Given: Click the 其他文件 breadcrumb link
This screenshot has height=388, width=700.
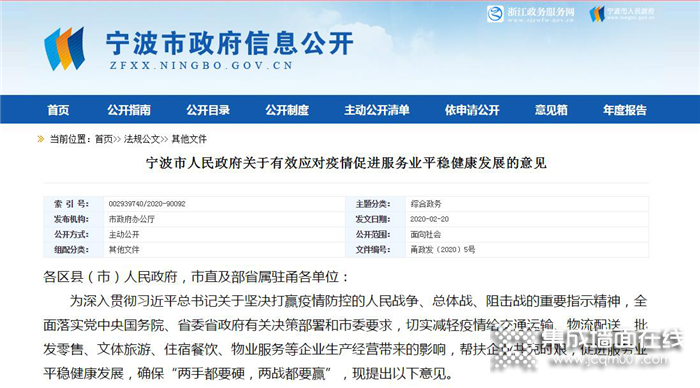Looking at the screenshot, I should point(189,139).
